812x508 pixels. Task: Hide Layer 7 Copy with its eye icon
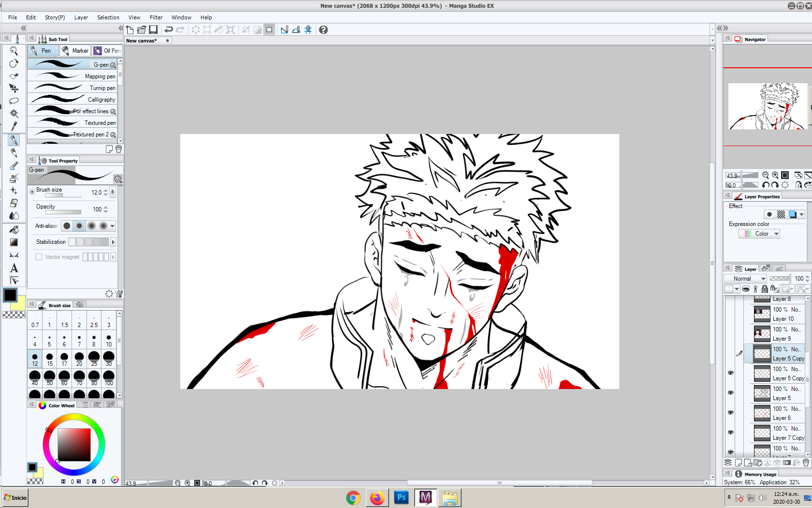730,433
